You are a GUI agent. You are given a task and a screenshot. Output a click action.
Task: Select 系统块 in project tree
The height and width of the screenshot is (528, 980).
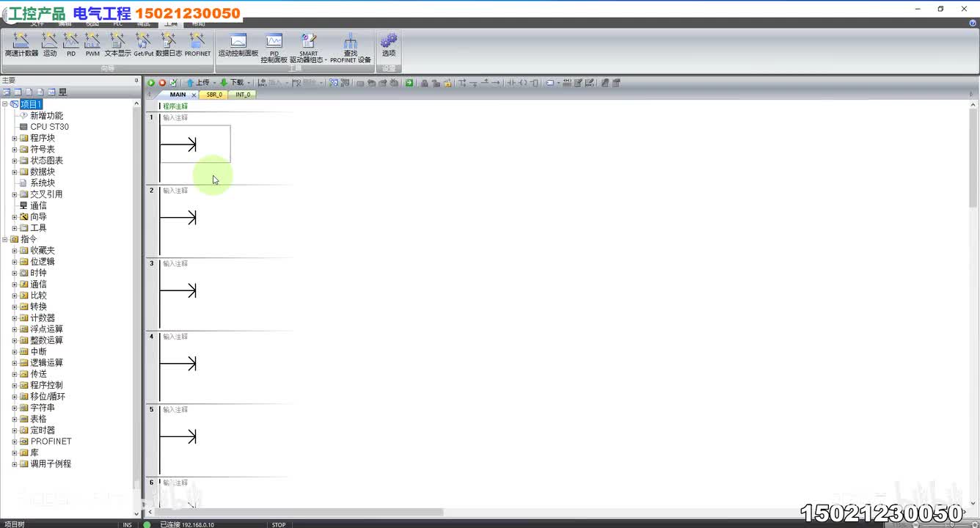pyautogui.click(x=42, y=183)
